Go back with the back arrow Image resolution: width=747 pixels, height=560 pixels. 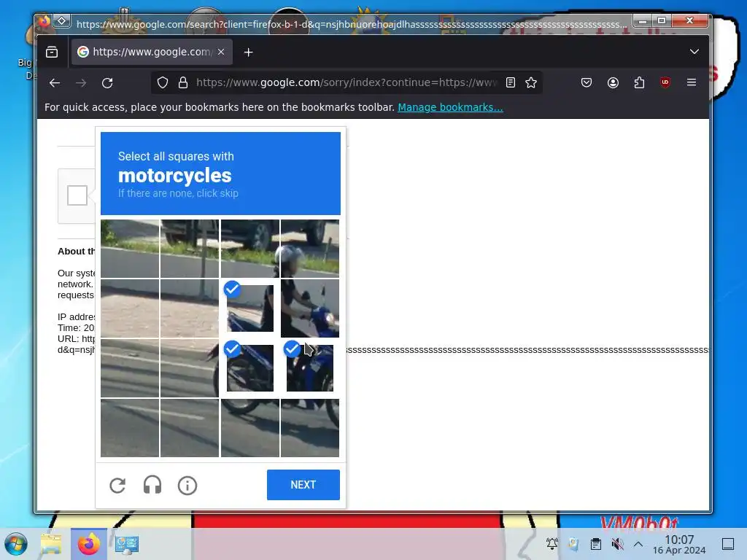(x=55, y=83)
